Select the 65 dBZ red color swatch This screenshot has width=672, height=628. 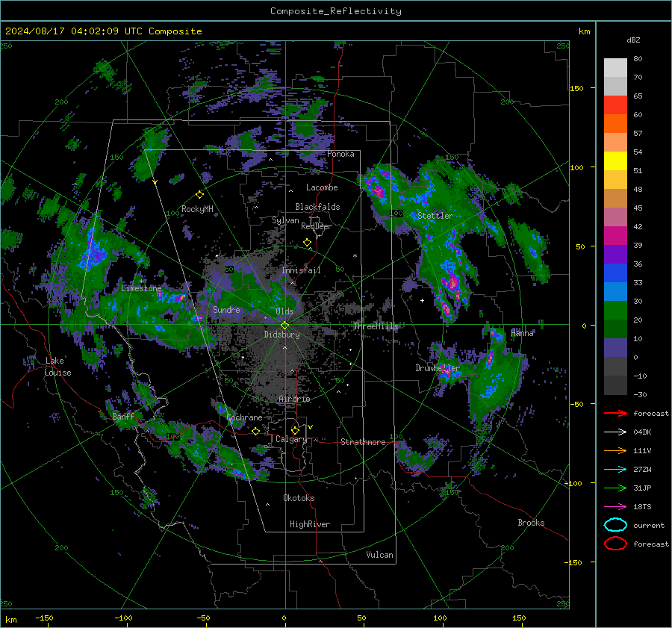tap(615, 105)
